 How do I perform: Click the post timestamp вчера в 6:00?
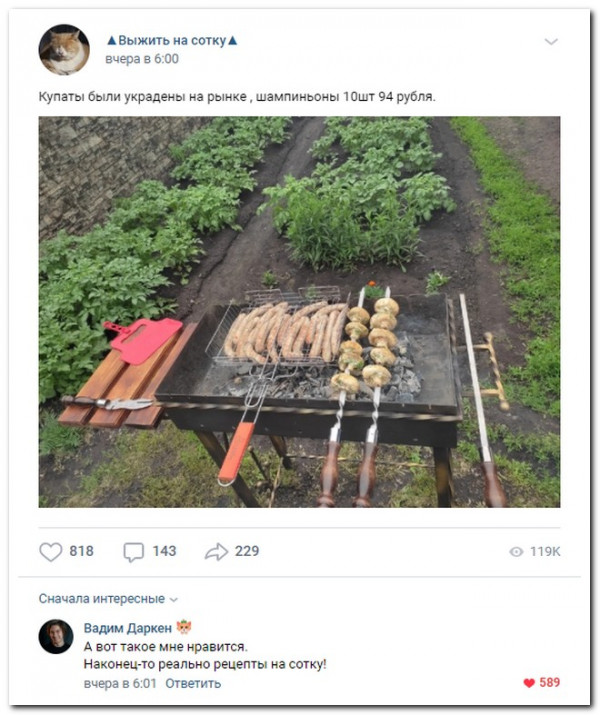[142, 60]
